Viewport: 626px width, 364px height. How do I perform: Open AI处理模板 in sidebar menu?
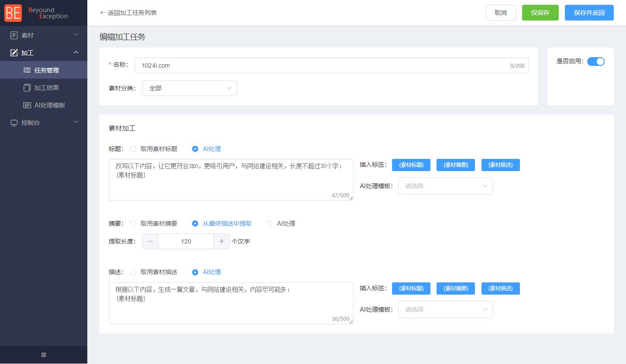(x=50, y=105)
